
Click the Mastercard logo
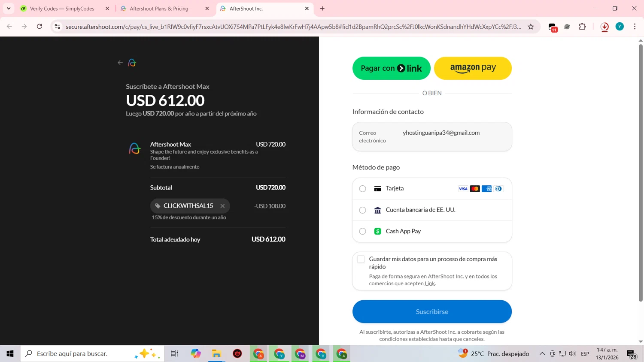tap(475, 189)
